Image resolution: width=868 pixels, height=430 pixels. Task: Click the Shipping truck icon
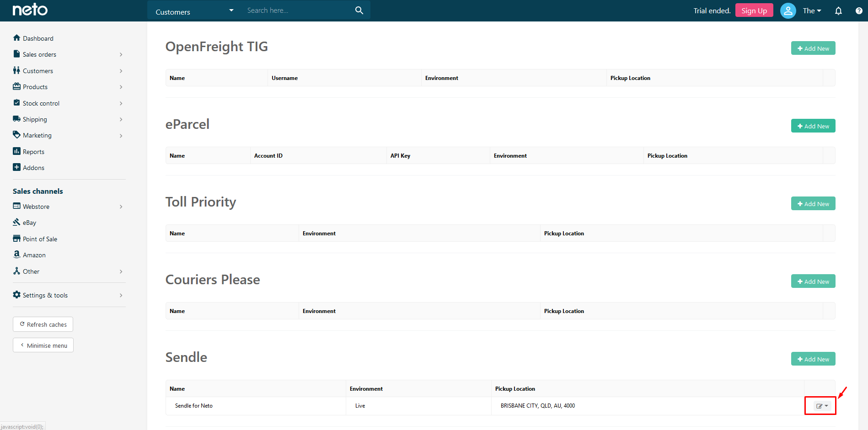(x=16, y=119)
